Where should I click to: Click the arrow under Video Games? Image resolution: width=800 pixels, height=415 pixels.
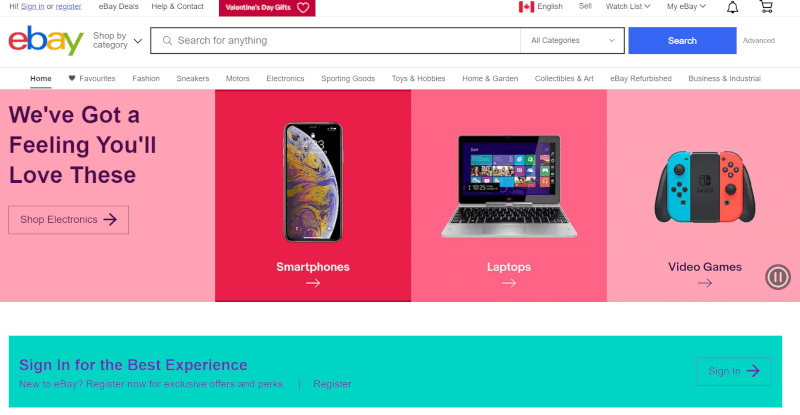[705, 283]
